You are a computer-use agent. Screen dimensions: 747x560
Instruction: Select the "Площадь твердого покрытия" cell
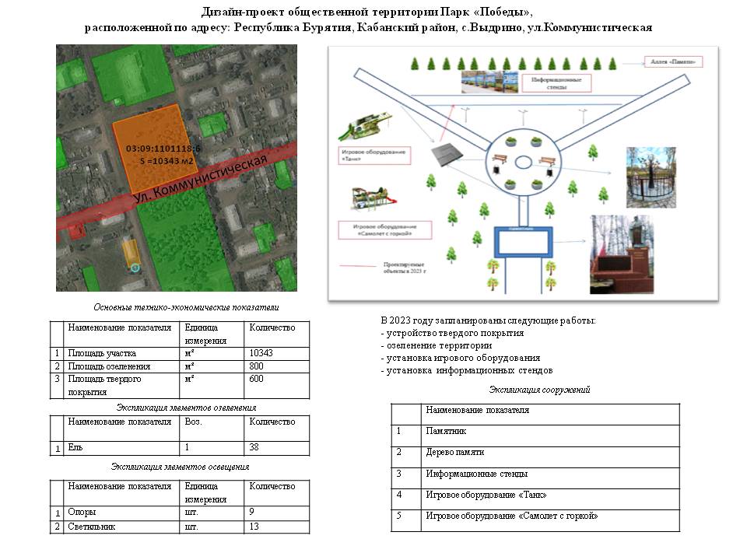[x=121, y=386]
